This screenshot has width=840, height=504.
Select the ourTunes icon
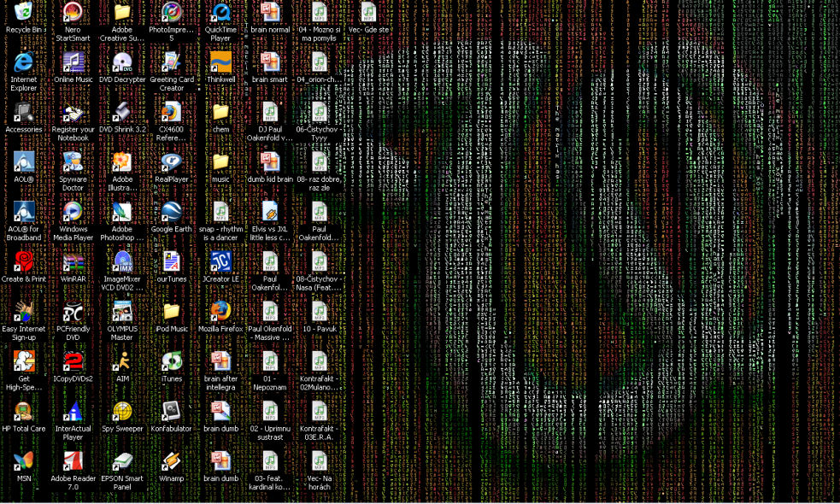172,261
